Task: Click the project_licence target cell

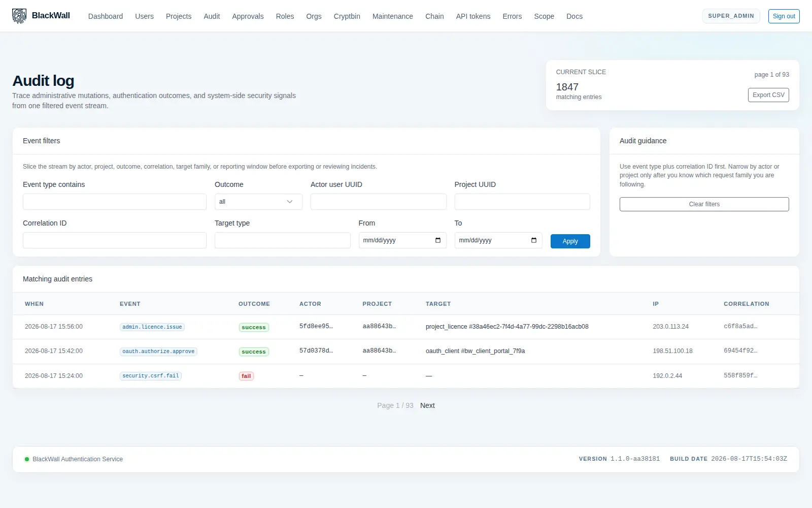Action: point(507,327)
